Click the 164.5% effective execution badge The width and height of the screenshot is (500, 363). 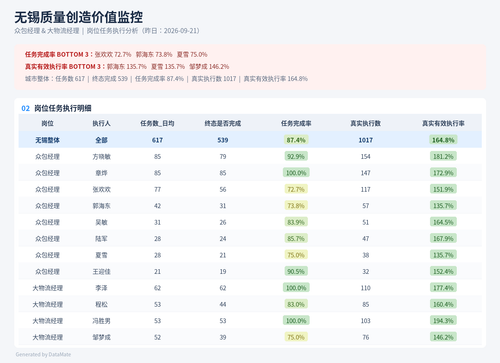443,222
